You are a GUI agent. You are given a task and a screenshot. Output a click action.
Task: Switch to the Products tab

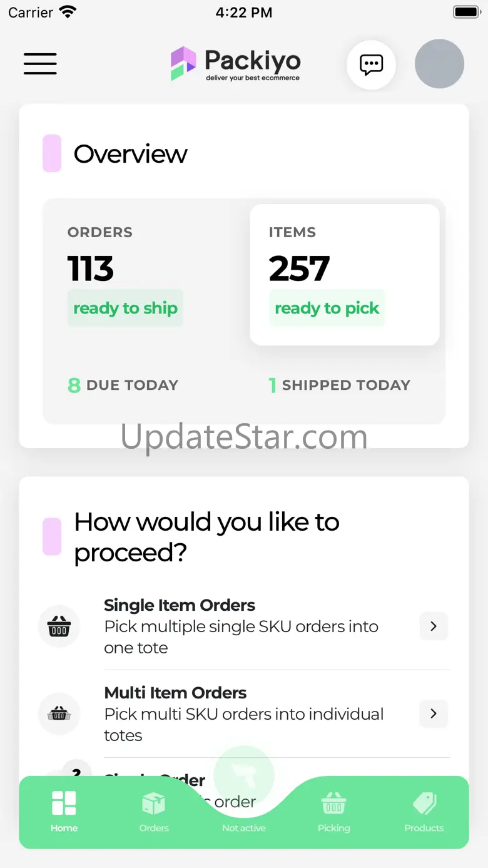click(424, 812)
